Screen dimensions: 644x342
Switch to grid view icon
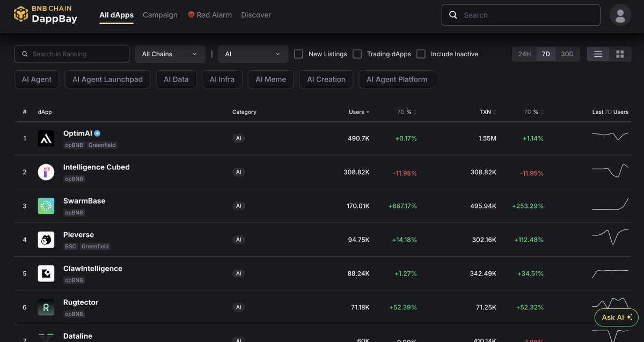pos(620,54)
